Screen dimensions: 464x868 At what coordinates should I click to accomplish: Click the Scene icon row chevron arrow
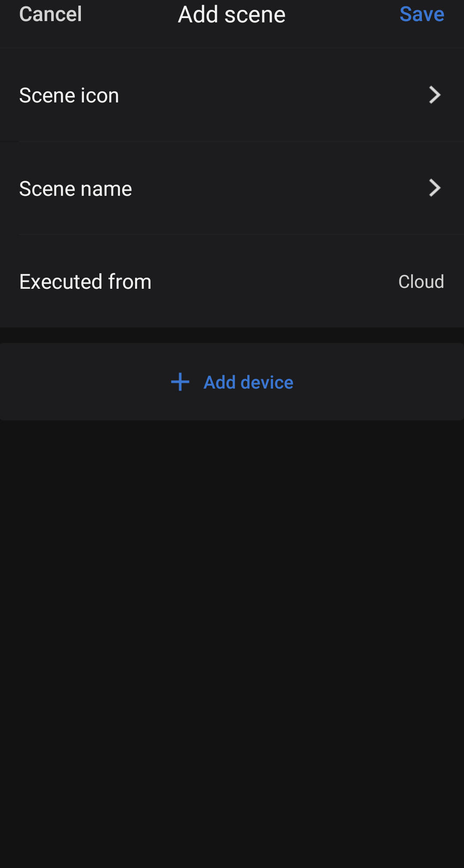435,95
